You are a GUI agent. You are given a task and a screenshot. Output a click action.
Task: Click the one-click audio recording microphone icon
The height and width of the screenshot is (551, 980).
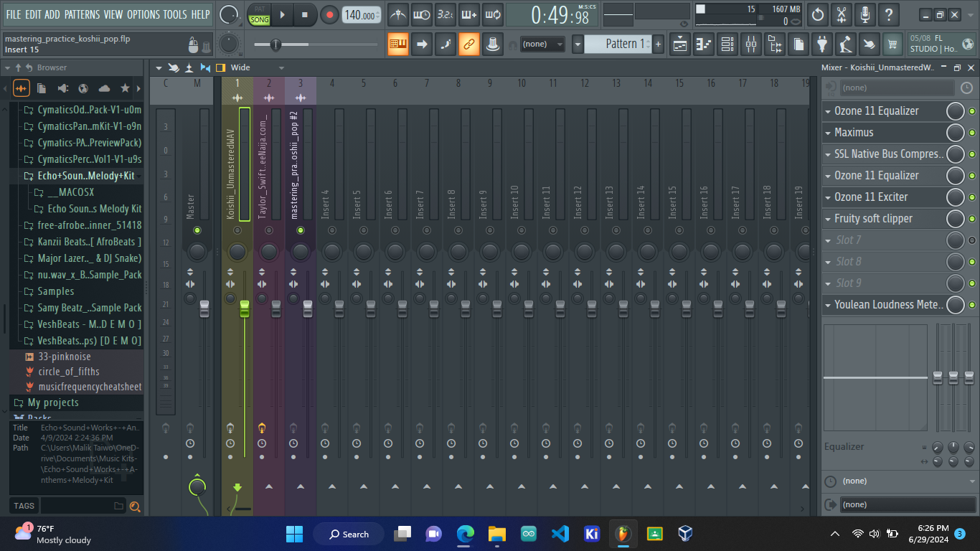tap(865, 14)
